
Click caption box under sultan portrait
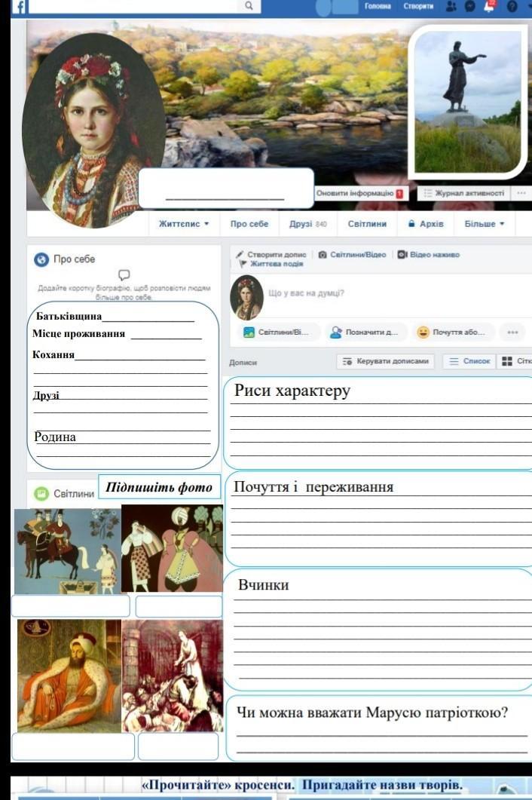click(x=73, y=746)
